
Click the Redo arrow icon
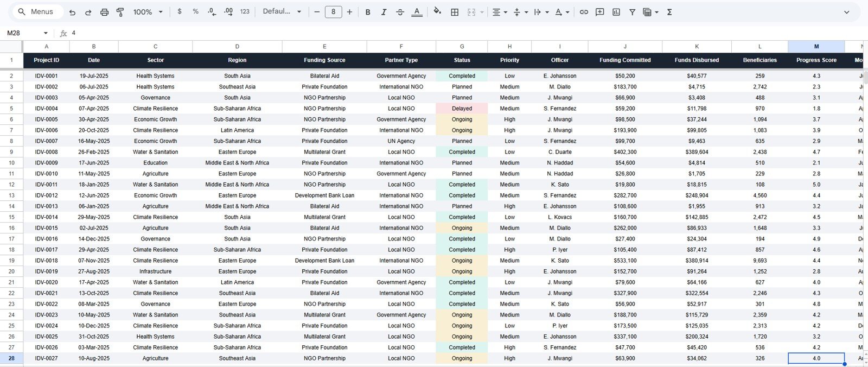[x=88, y=12]
